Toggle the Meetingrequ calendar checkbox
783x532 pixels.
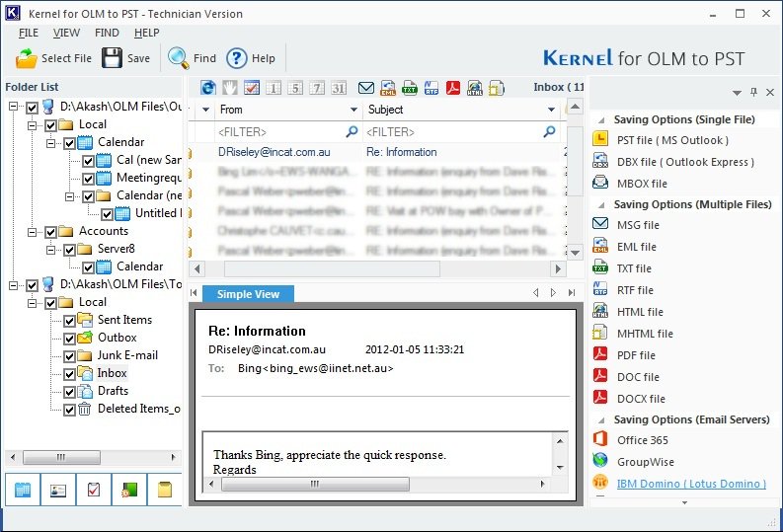click(89, 179)
